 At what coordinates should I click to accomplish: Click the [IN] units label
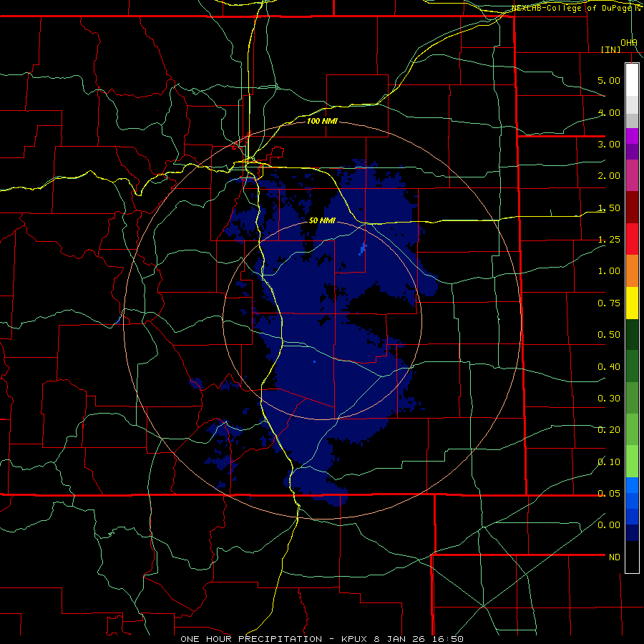tap(611, 49)
